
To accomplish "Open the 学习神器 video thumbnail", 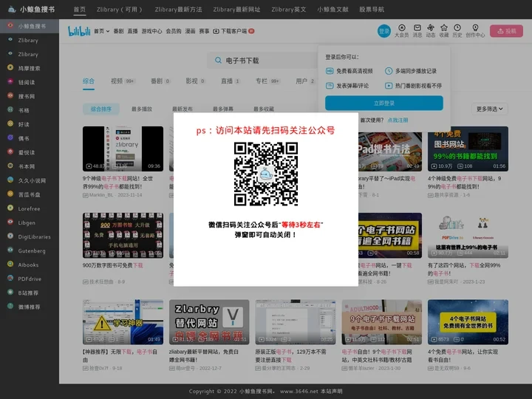I will tap(123, 322).
